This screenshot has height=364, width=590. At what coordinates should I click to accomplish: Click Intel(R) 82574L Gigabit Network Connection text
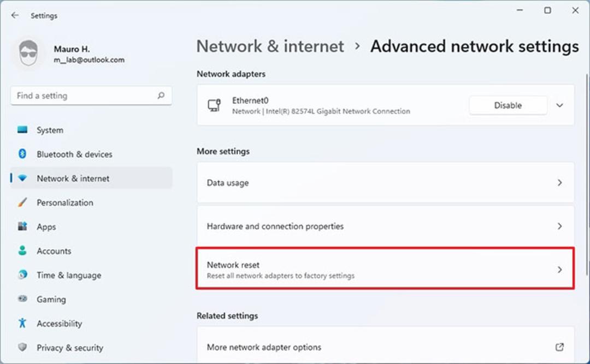pyautogui.click(x=338, y=111)
